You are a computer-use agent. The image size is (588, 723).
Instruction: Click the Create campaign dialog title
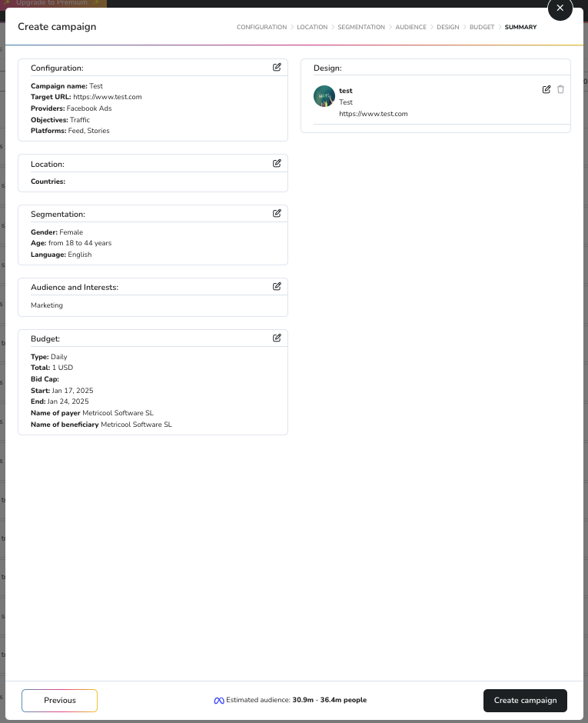pyautogui.click(x=57, y=27)
